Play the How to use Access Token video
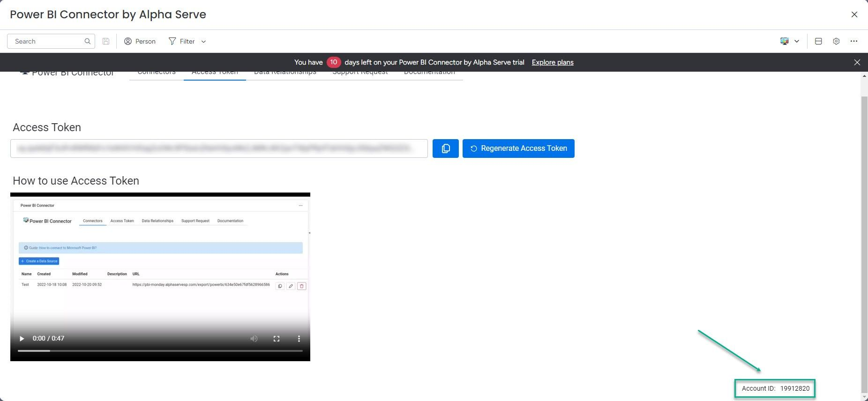The image size is (868, 401). pyautogui.click(x=22, y=339)
